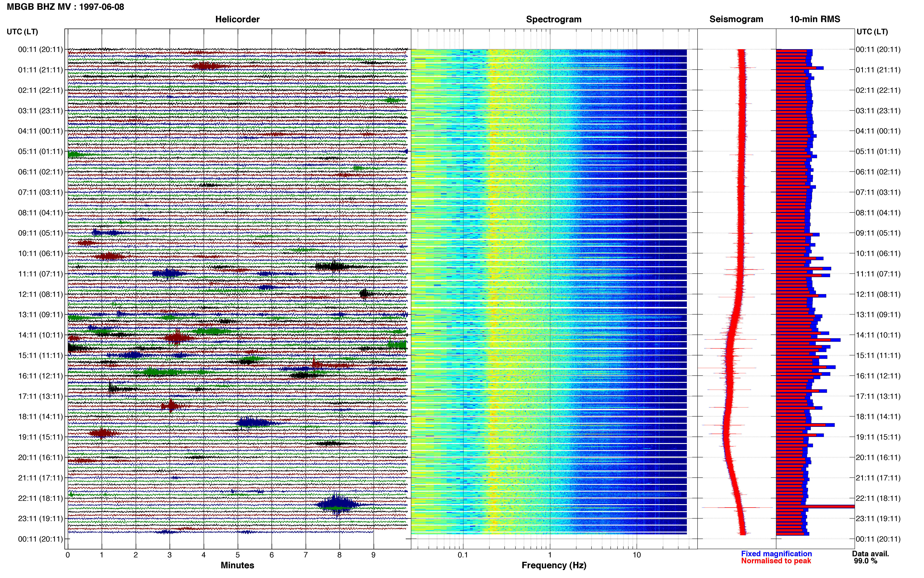This screenshot has height=578, width=924.
Task: Click left time label '05:11 (01:11)'
Action: [41, 151]
